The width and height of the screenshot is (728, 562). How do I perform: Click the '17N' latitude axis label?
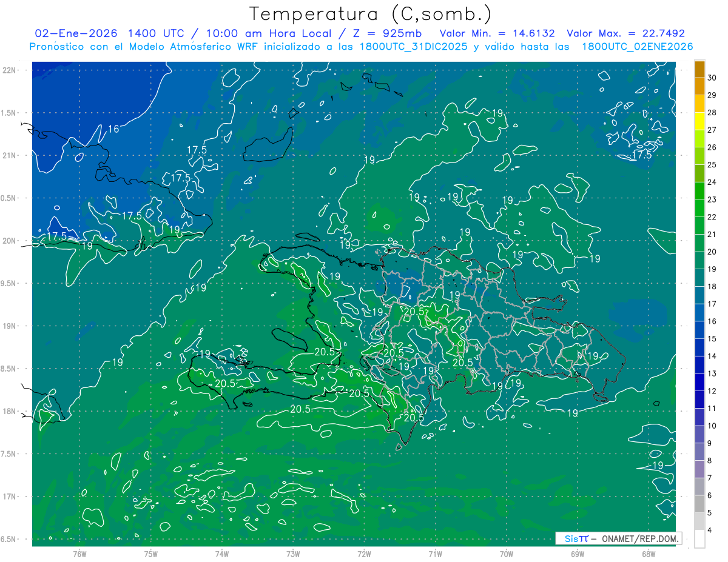click(x=10, y=497)
